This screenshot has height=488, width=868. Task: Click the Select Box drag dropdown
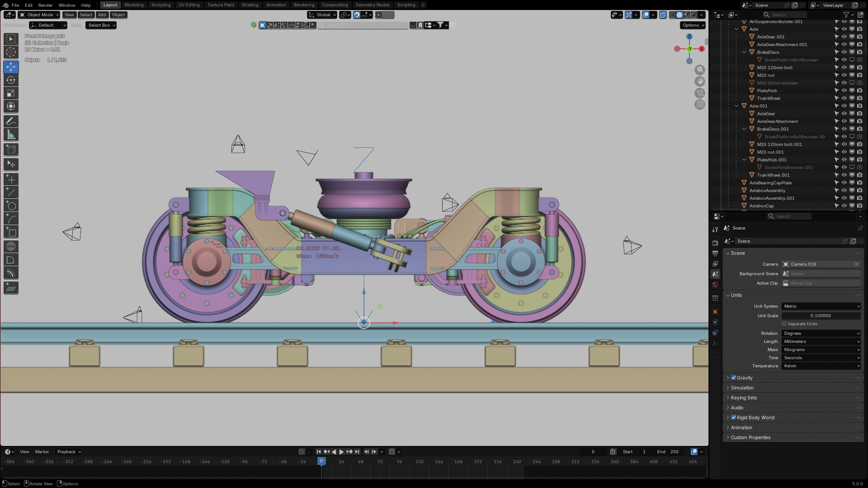point(101,25)
